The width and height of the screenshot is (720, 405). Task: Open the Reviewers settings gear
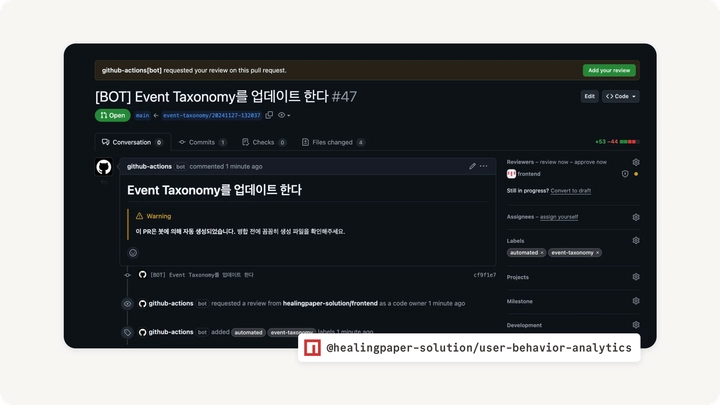coord(636,162)
